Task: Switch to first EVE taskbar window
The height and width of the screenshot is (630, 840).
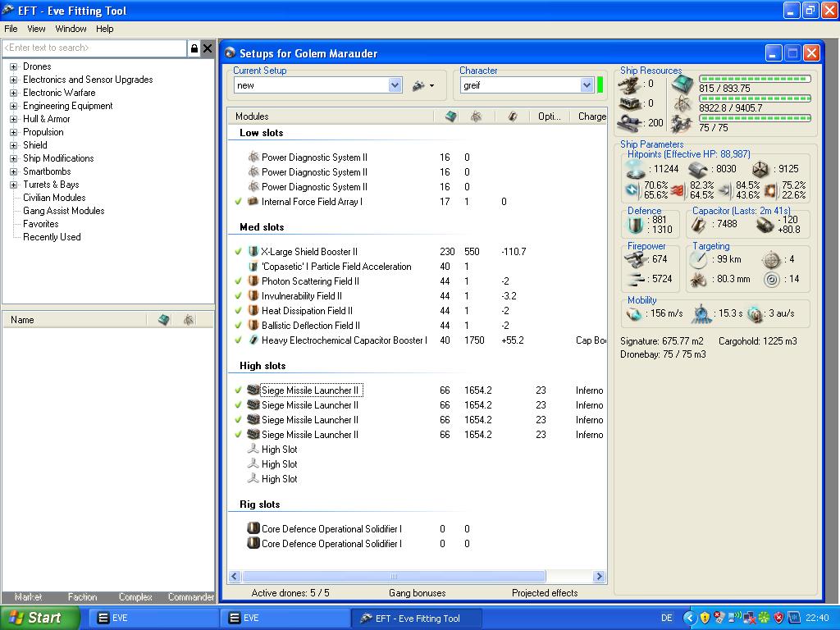Action: coord(152,618)
